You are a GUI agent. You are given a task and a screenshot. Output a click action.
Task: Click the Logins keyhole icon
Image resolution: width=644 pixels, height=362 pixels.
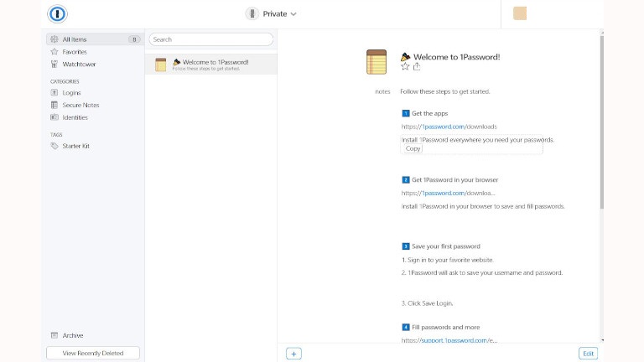[x=55, y=93]
